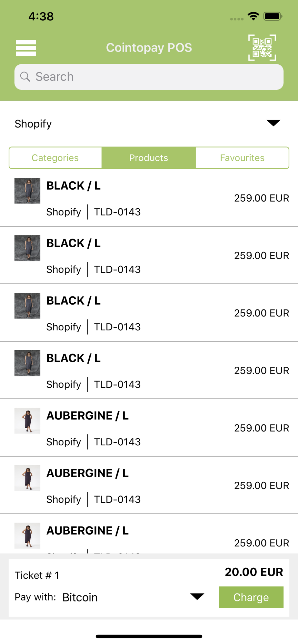Tap the third BLACK / L 259.00 EUR price
Screen dimensions: 298x644
pyautogui.click(x=262, y=313)
